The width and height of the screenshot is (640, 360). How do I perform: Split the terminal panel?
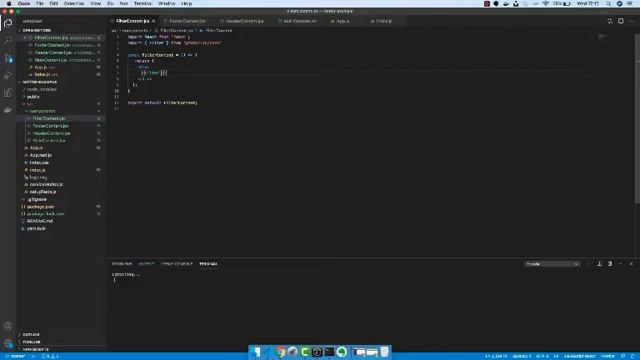click(x=599, y=264)
